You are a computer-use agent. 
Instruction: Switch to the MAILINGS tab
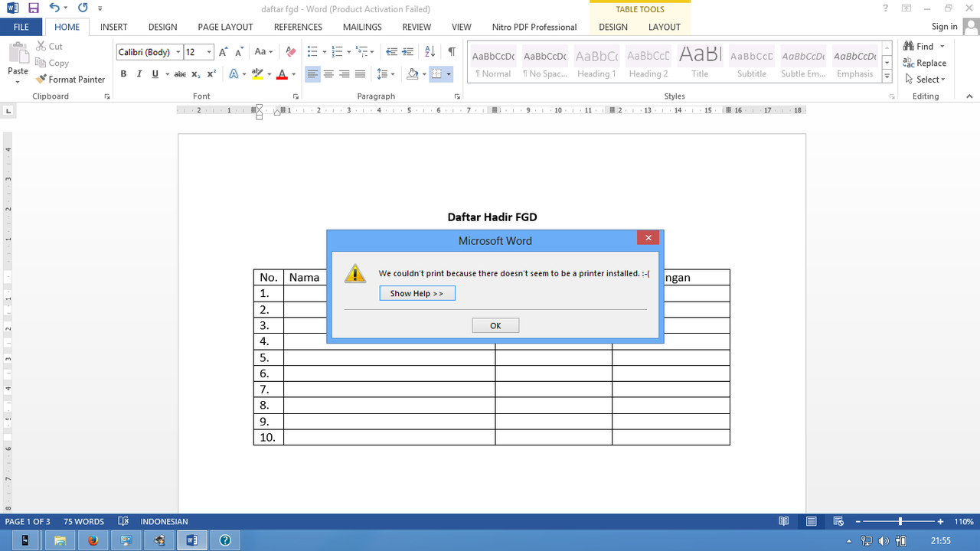362,27
